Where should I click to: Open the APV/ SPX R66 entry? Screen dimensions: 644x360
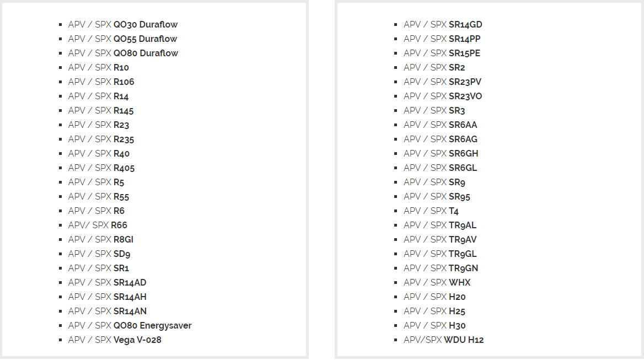pos(98,225)
